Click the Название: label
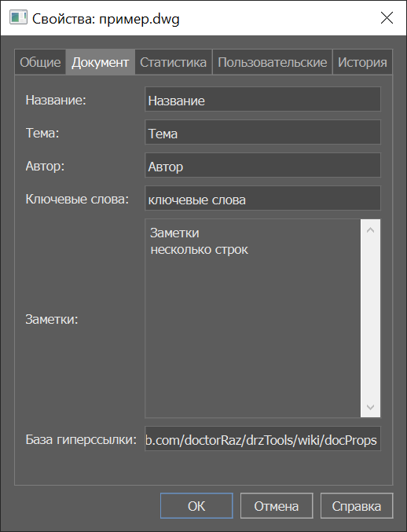 [x=56, y=100]
